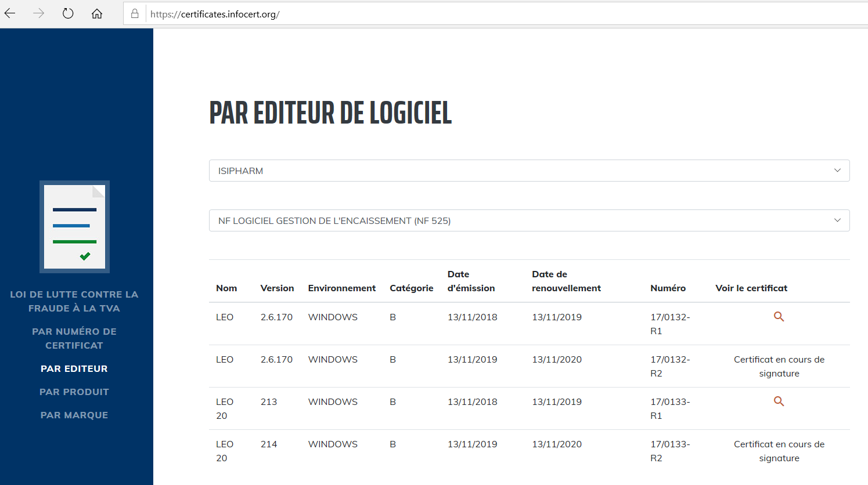Image resolution: width=868 pixels, height=485 pixels.
Task: Click the document logo in sidebar
Action: point(74,227)
